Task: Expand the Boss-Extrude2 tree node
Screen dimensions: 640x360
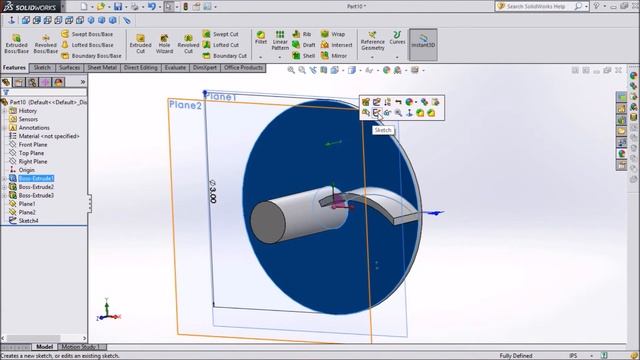Action: tap(4, 187)
